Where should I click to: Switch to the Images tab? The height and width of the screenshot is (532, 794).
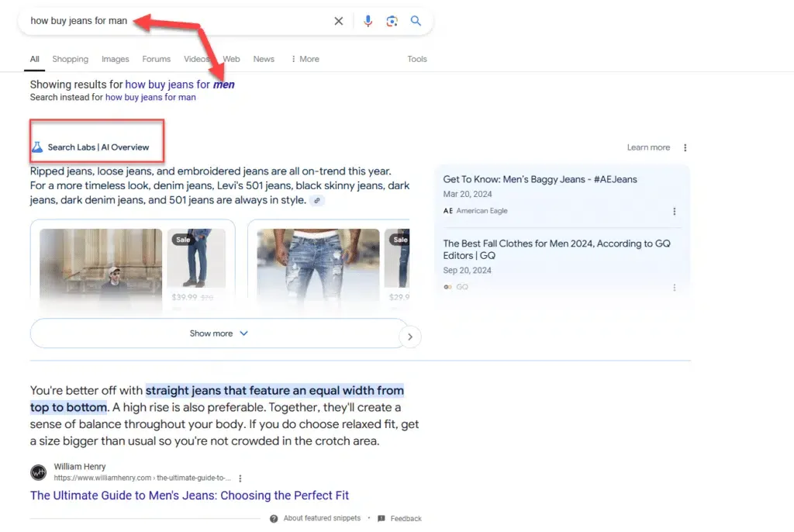pos(115,59)
